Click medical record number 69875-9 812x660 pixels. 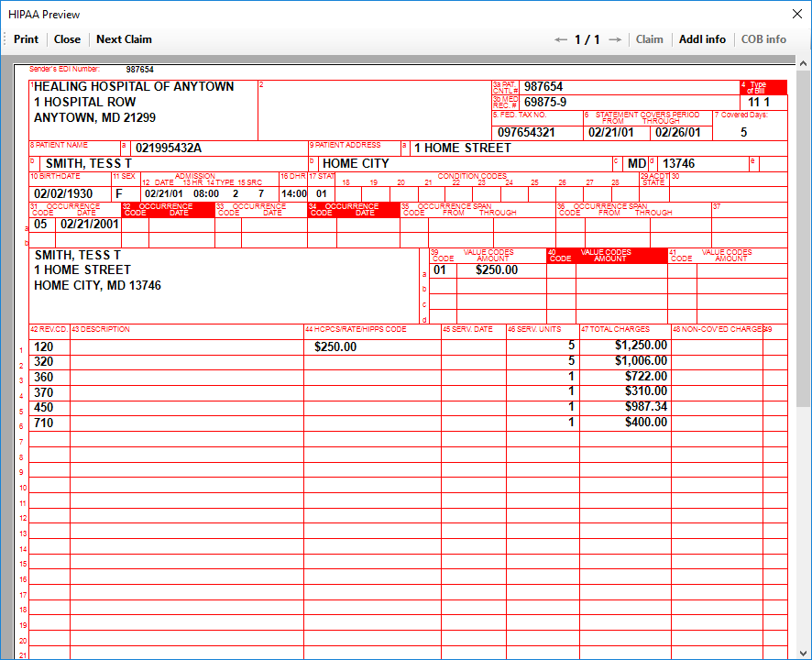[x=544, y=102]
